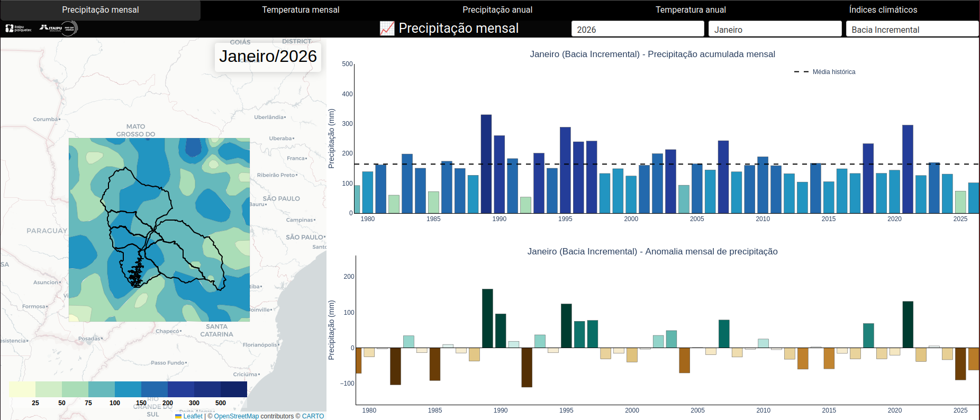Follow the OpenStreetMap attribution link

[x=236, y=416]
